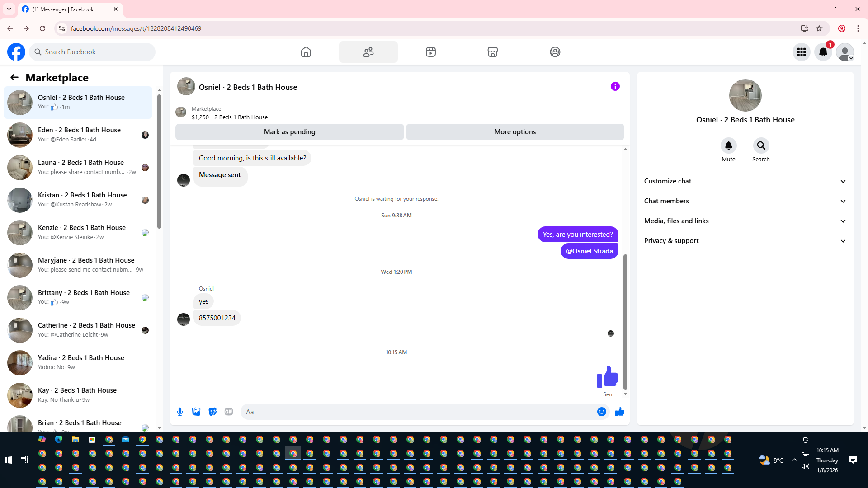Open Microsoft Edge from taskbar
This screenshot has width=868, height=488.
pyautogui.click(x=59, y=439)
